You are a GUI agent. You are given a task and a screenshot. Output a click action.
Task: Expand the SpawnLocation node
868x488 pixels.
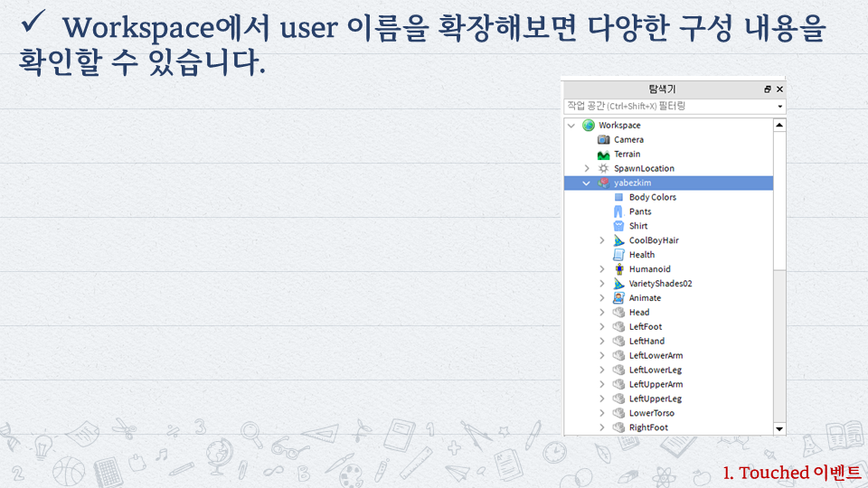587,168
